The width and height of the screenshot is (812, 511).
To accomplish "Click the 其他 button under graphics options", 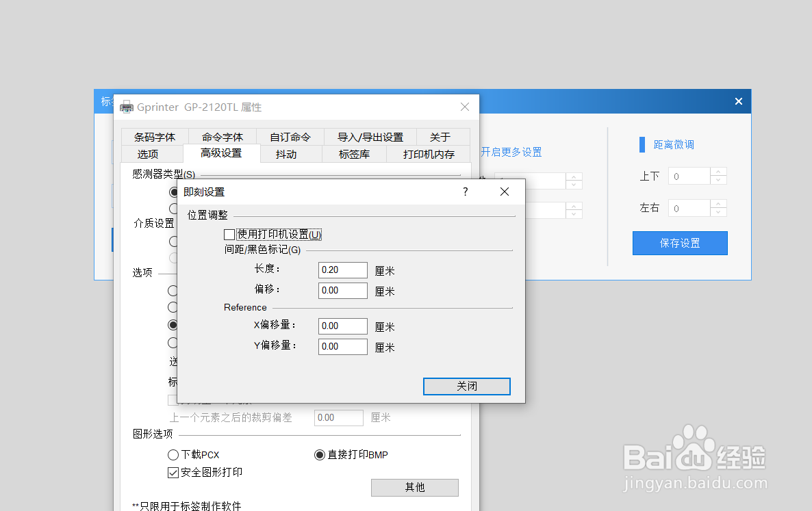I will (414, 487).
